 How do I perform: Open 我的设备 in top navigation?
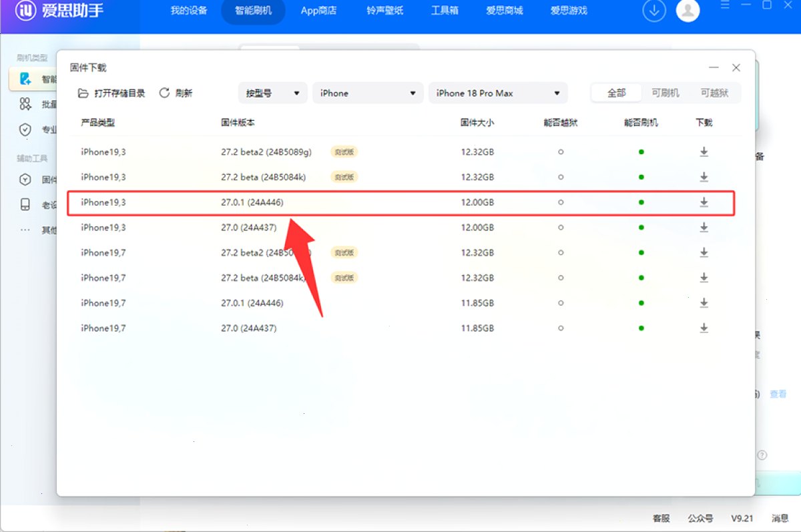189,11
